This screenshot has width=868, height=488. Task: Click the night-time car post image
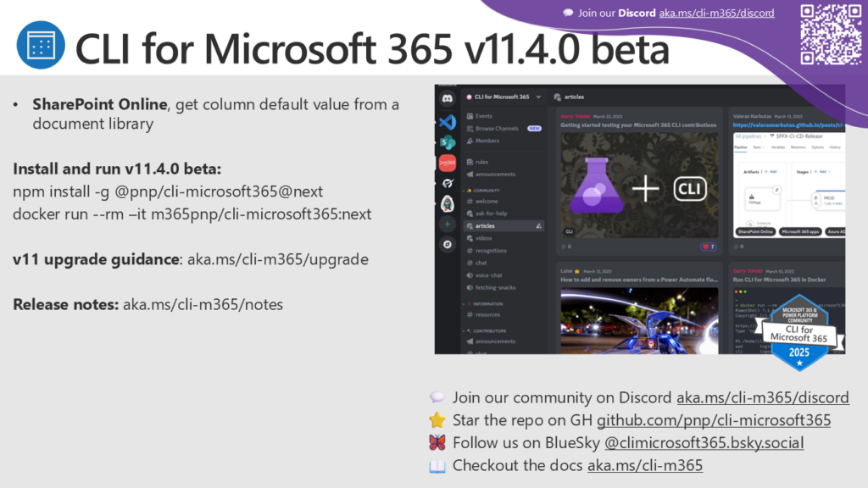(x=639, y=320)
